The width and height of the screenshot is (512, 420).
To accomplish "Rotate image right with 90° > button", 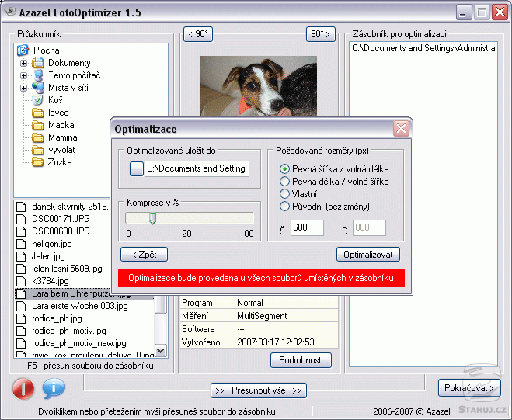I will click(x=321, y=34).
